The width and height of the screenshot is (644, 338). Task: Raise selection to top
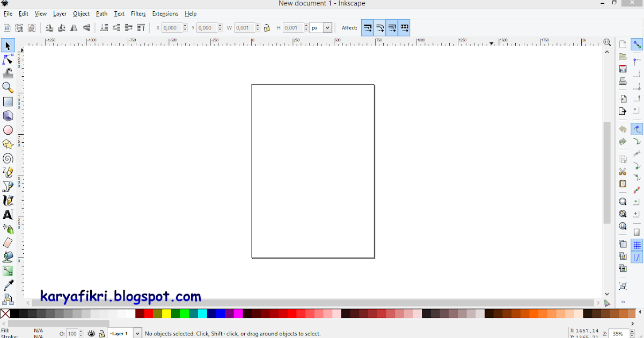[x=141, y=28]
